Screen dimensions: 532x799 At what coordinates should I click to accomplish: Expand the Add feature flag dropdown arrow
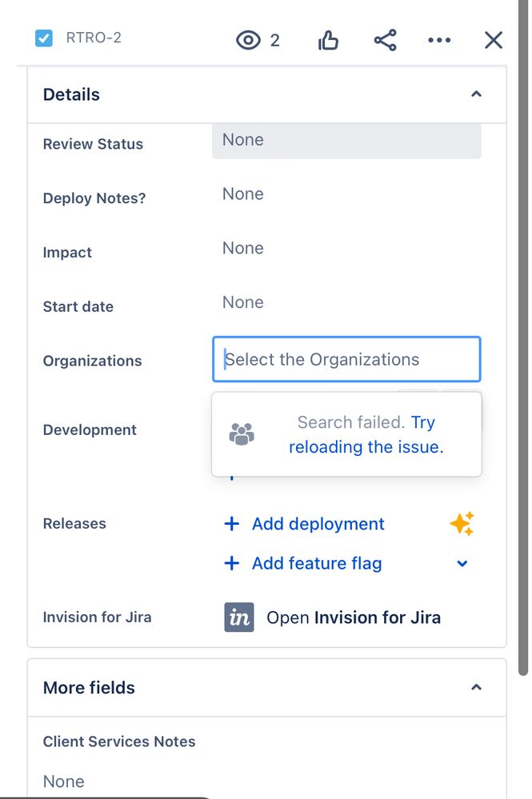tap(462, 564)
